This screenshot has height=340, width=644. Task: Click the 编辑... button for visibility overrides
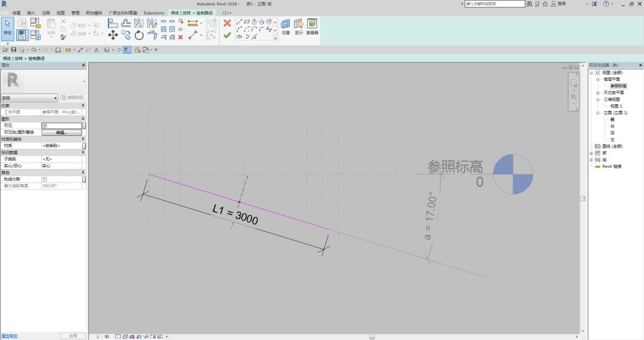tap(61, 132)
